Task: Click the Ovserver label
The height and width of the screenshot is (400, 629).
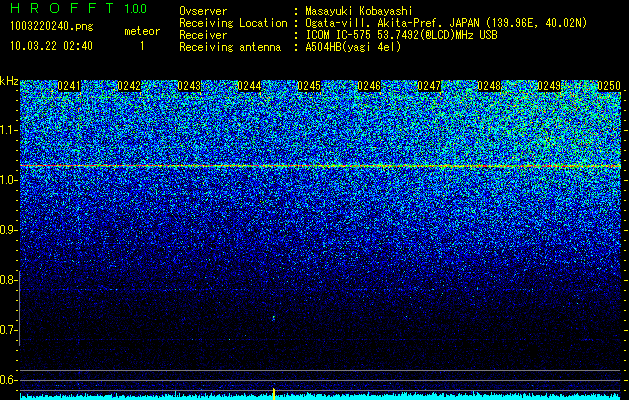Action: tap(203, 11)
